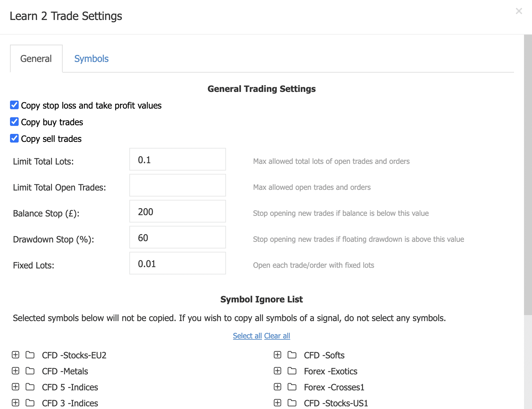Expand the CFD -Softs tree node
532x409 pixels.
278,355
